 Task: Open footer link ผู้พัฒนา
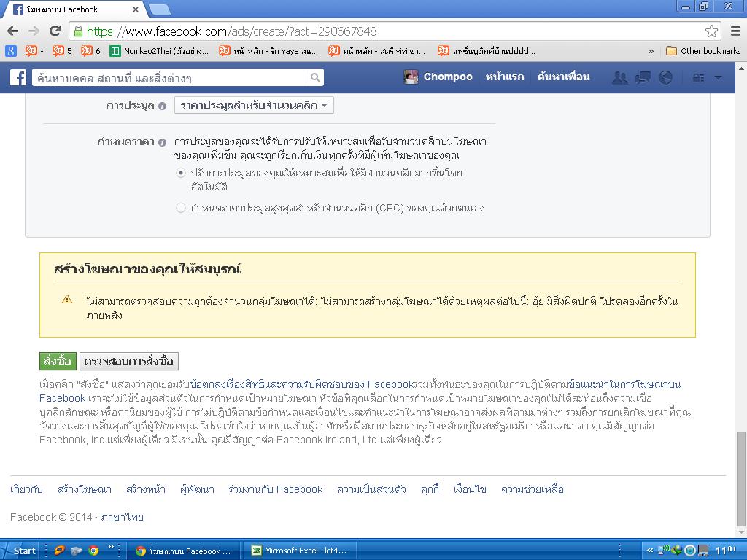[x=197, y=489]
